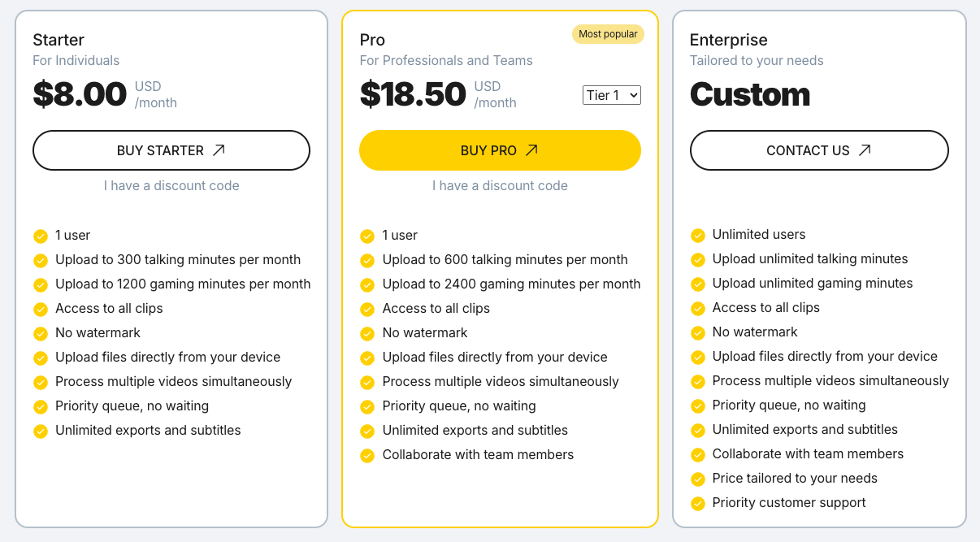The height and width of the screenshot is (542, 980).
Task: Open the Tier 1 dropdown in Pro plan
Action: point(612,95)
